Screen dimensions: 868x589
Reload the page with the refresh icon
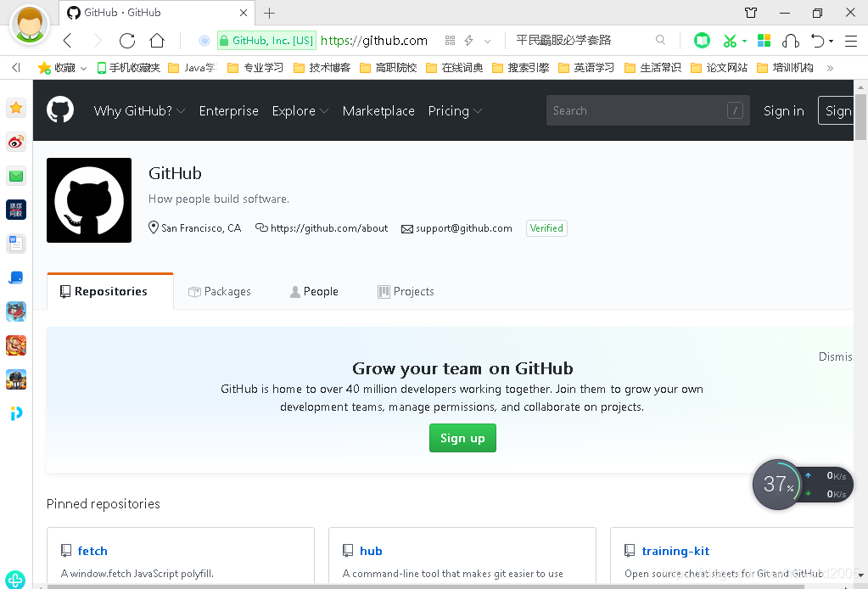click(126, 41)
